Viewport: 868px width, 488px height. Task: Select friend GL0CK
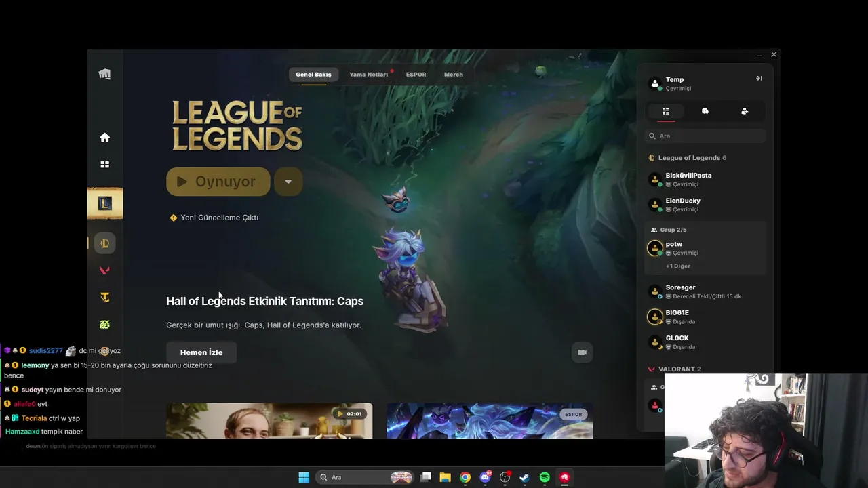pos(705,342)
